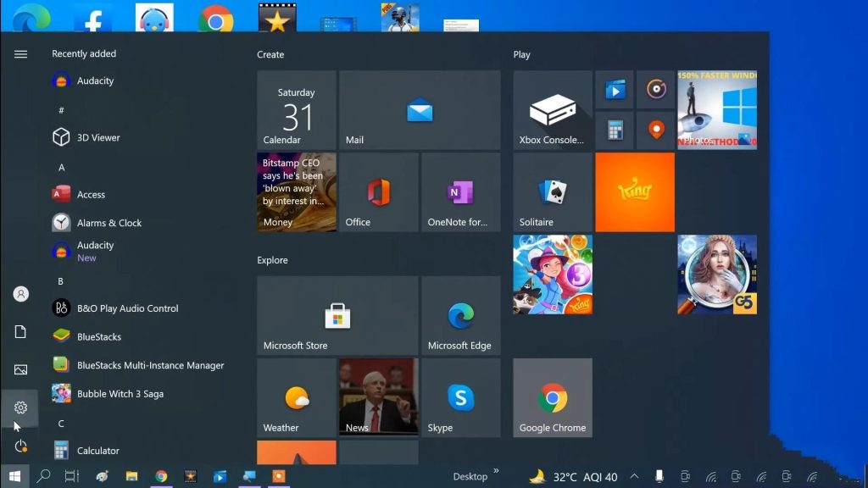Click the '#' group header
Screen dimensions: 868x488
point(61,110)
